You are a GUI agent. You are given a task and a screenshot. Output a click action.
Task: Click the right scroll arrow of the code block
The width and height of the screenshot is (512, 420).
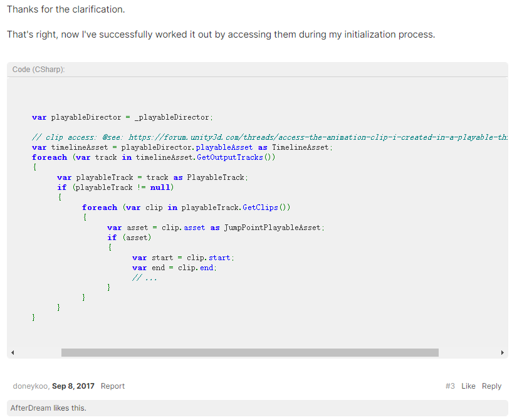click(503, 352)
